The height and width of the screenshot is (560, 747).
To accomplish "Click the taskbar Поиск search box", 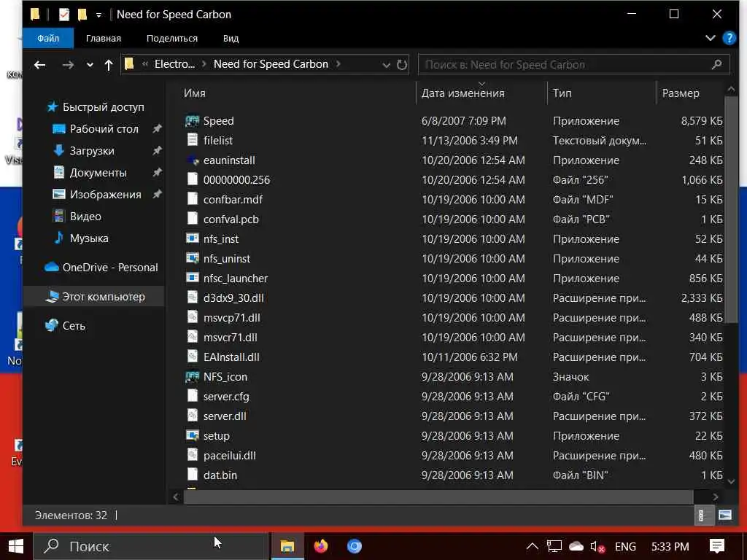I will pyautogui.click(x=151, y=546).
